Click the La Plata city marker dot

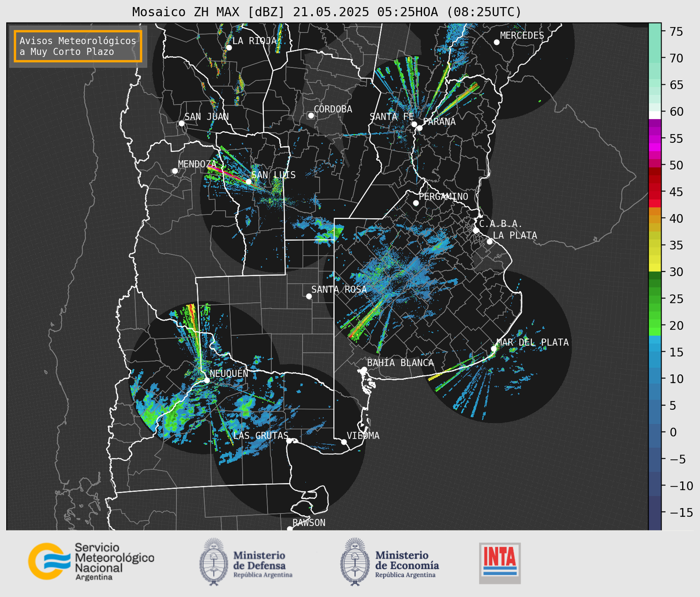tap(490, 242)
